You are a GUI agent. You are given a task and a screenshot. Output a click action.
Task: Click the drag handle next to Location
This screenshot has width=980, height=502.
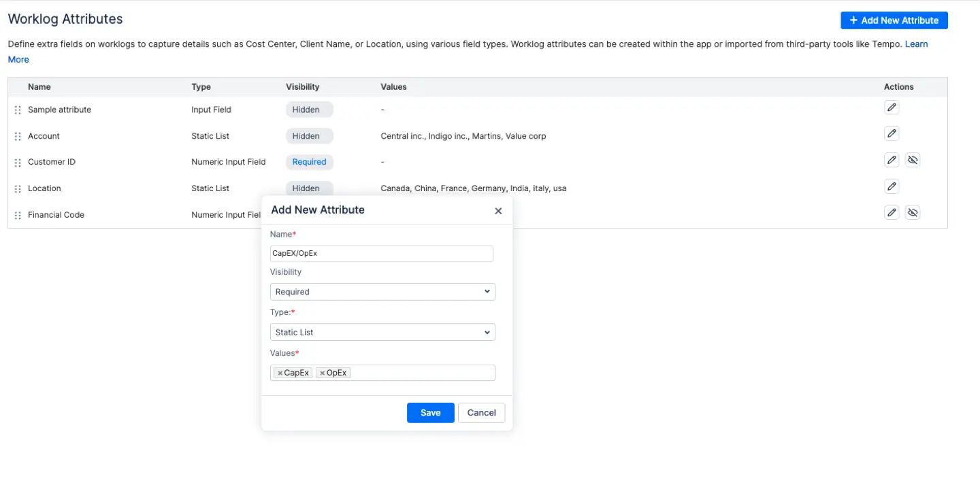pos(18,188)
